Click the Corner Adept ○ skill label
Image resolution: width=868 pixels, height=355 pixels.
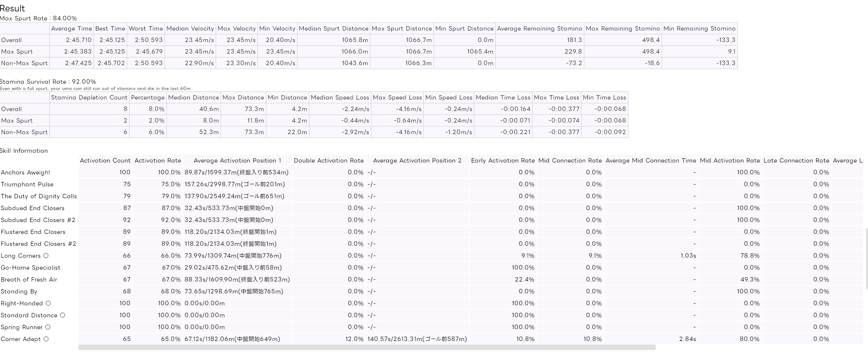[25, 339]
